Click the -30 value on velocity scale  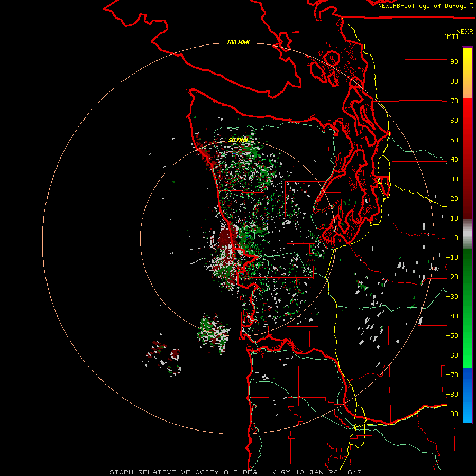click(452, 297)
